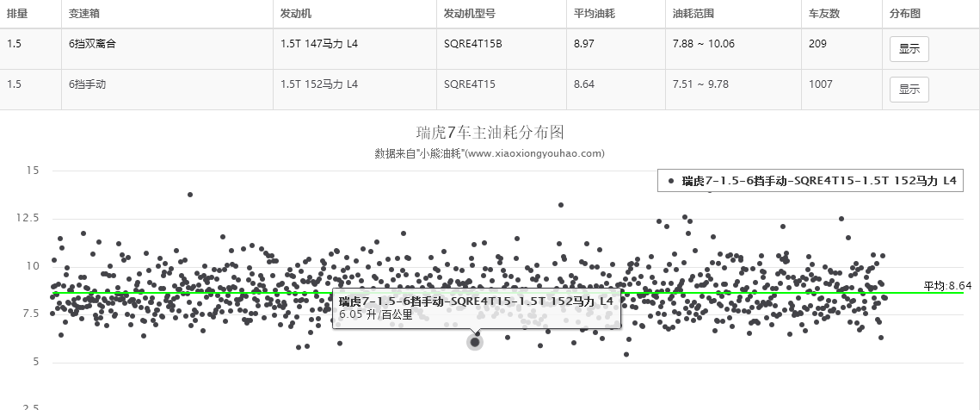
Task: Click the highlighted 6.05 data point
Action: (x=475, y=342)
